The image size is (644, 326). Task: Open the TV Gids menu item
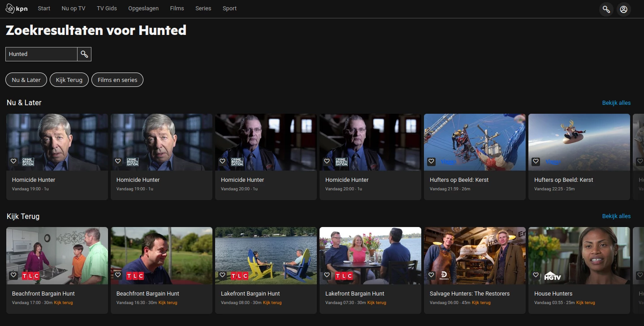point(107,9)
